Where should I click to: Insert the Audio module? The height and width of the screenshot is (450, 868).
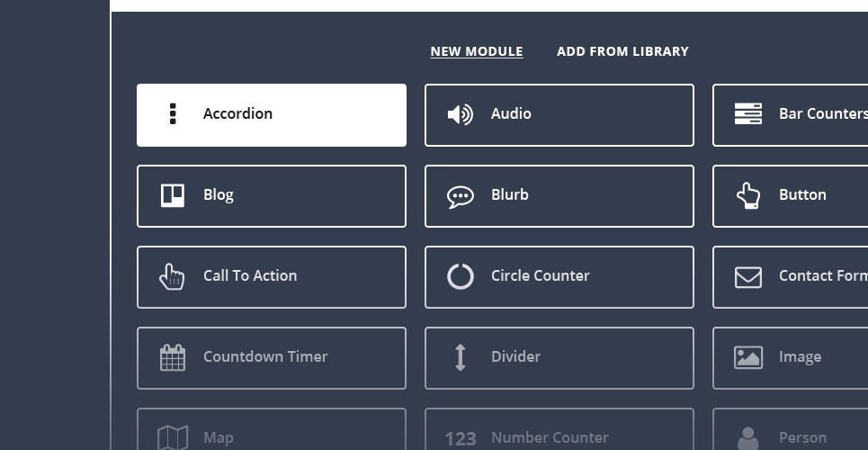coord(559,115)
